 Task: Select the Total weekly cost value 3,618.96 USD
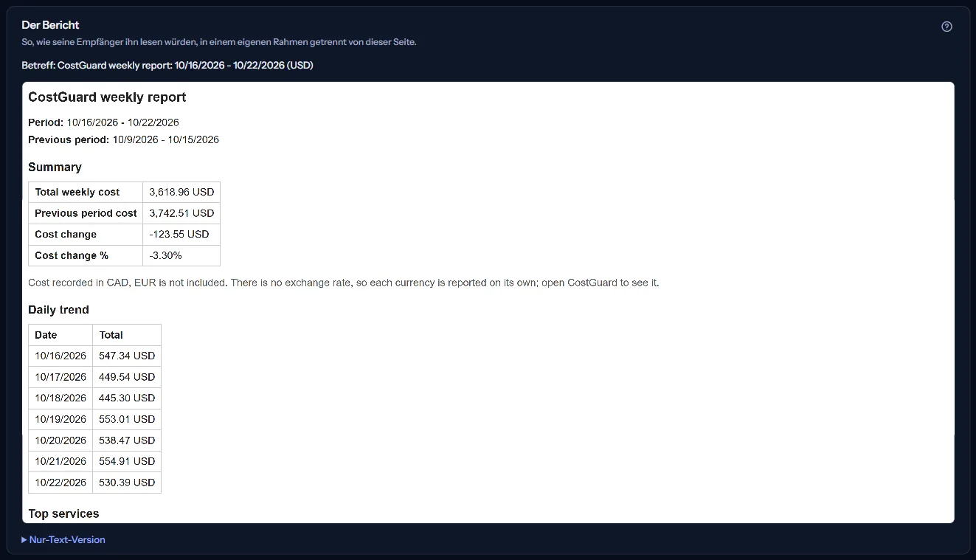coord(181,192)
